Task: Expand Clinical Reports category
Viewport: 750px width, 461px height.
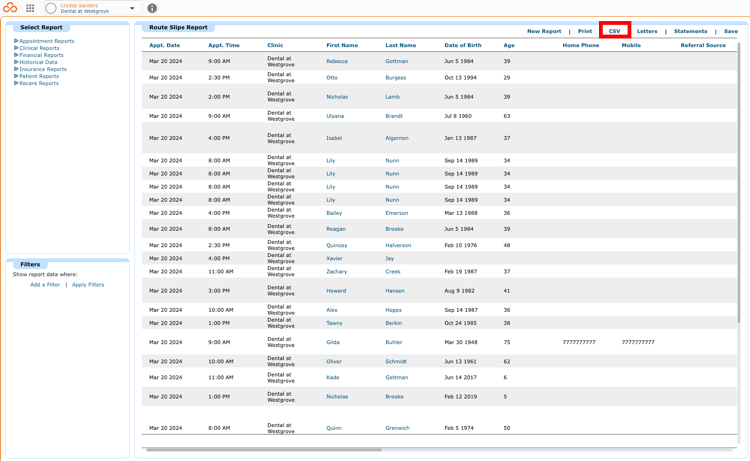Action: click(x=37, y=48)
